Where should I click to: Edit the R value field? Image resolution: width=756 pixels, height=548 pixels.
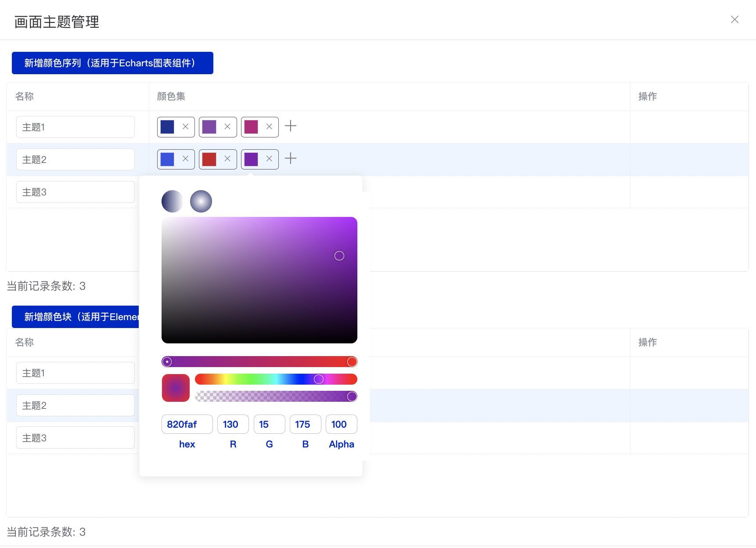(x=233, y=424)
